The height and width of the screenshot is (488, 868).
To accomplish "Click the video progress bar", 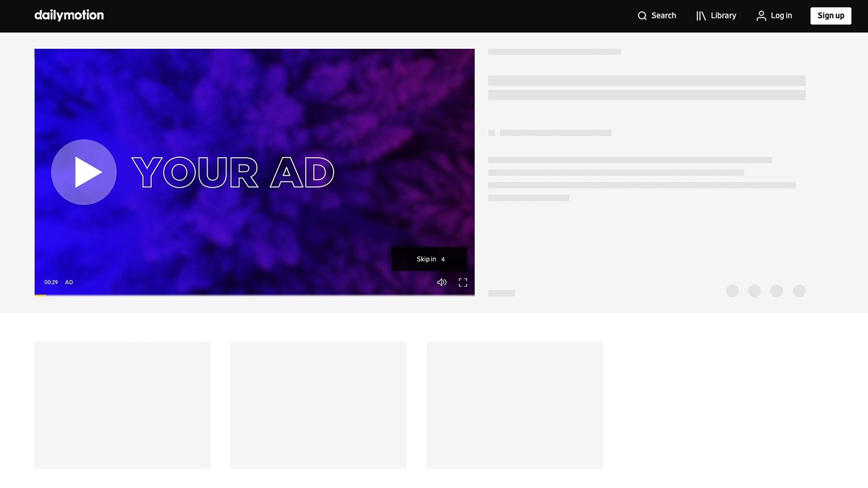I will click(x=254, y=295).
